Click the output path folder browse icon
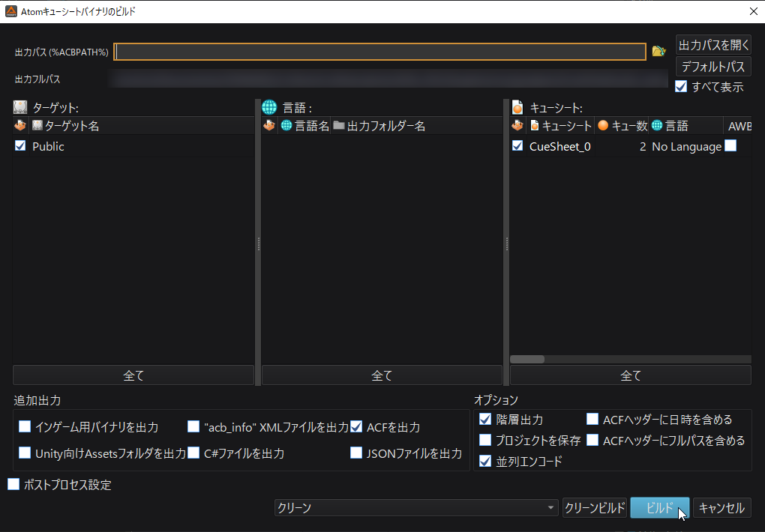Viewport: 765px width, 532px height. click(658, 51)
